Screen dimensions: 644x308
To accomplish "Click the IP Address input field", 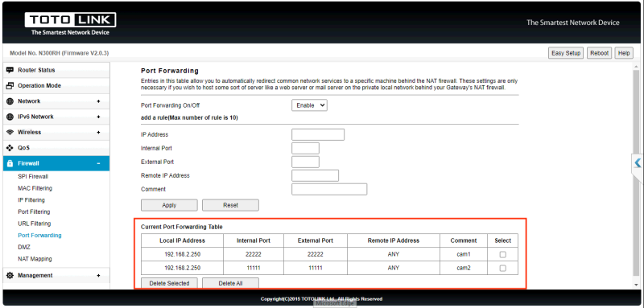I will pyautogui.click(x=318, y=134).
